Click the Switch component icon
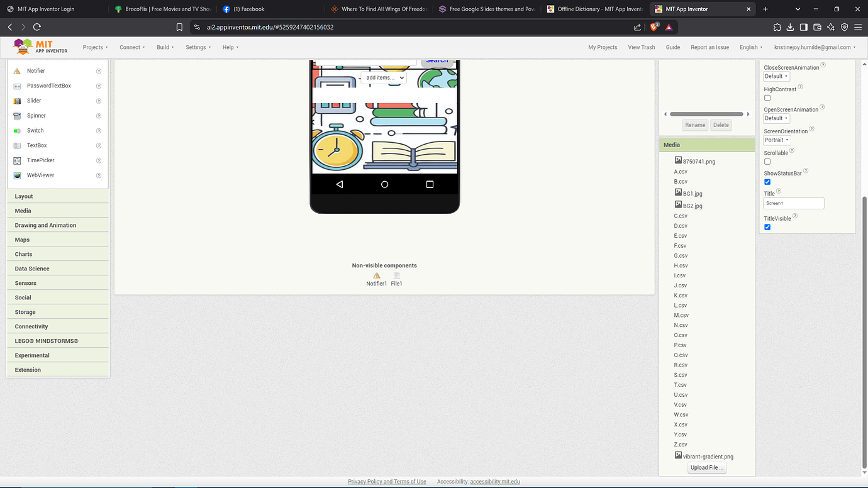Screen dimensions: 868x488 17,131
